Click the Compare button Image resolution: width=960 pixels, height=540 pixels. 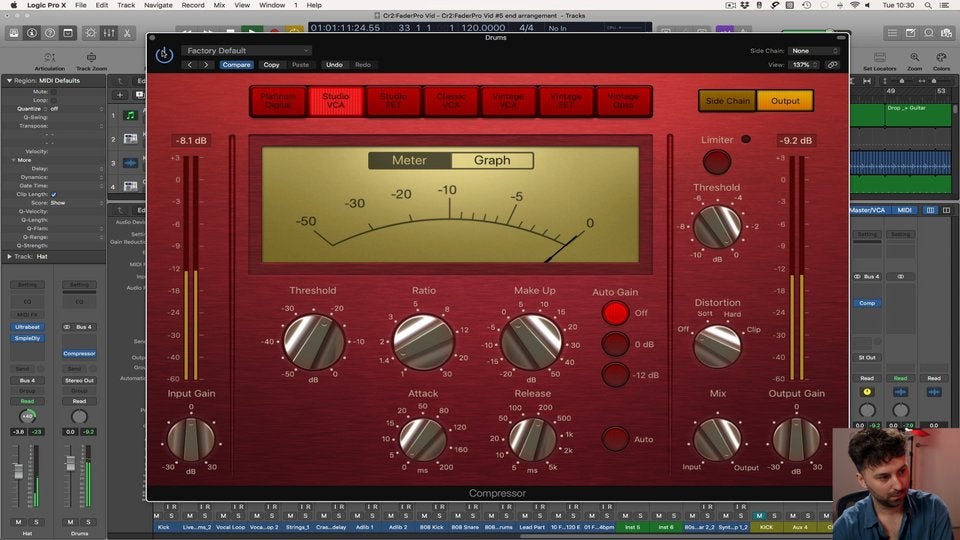click(x=236, y=64)
